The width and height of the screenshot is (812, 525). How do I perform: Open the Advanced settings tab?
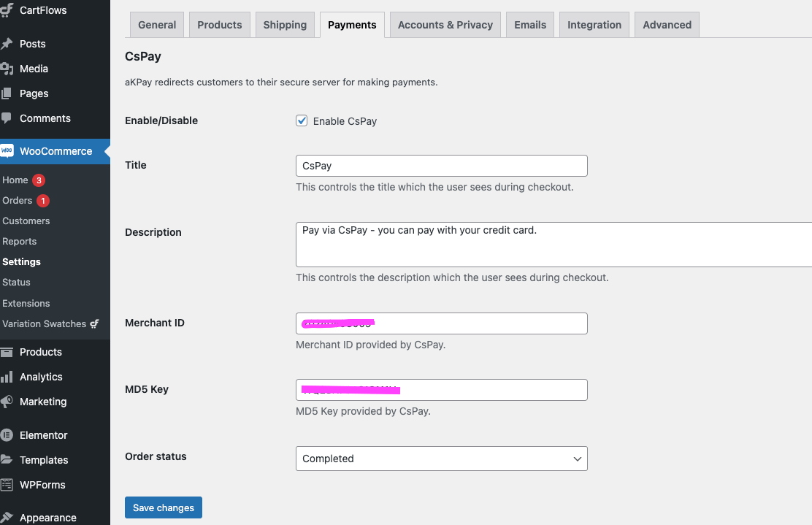[667, 25]
